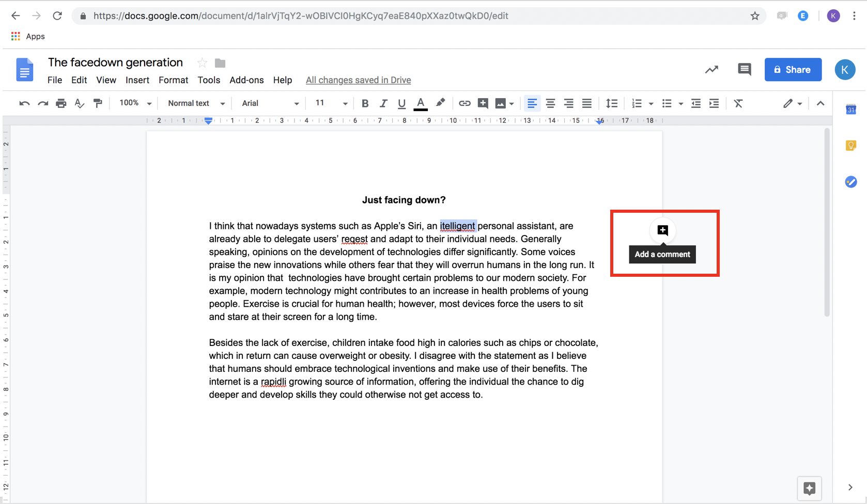This screenshot has width=867, height=504.
Task: Star the document The facedown generation
Action: click(x=202, y=63)
